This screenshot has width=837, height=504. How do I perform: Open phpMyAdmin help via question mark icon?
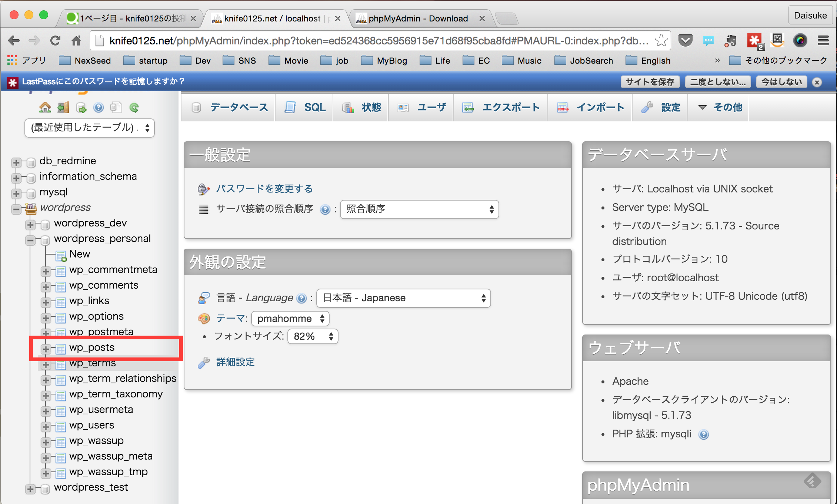coord(99,108)
